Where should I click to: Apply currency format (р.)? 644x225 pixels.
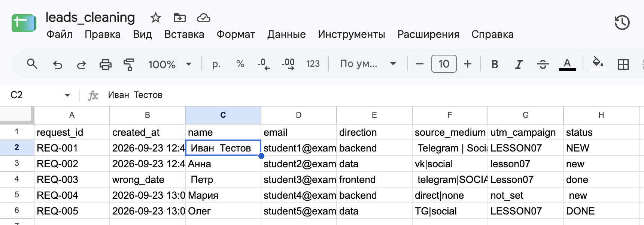coord(216,64)
